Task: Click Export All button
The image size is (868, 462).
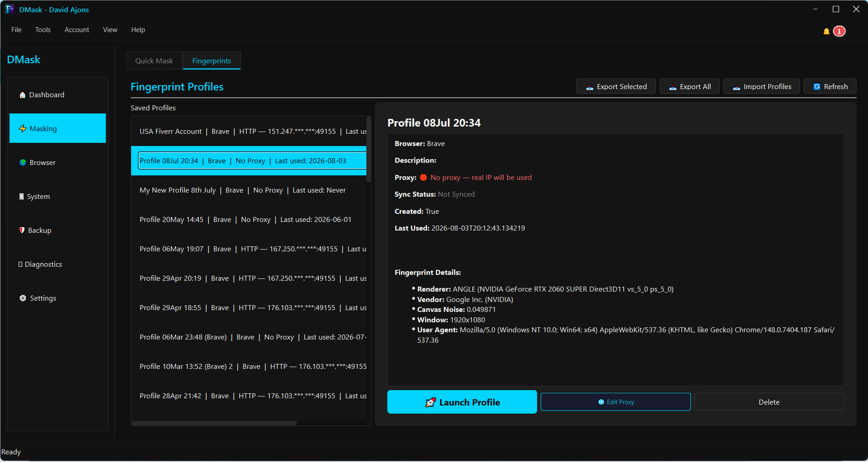Action: pos(689,87)
